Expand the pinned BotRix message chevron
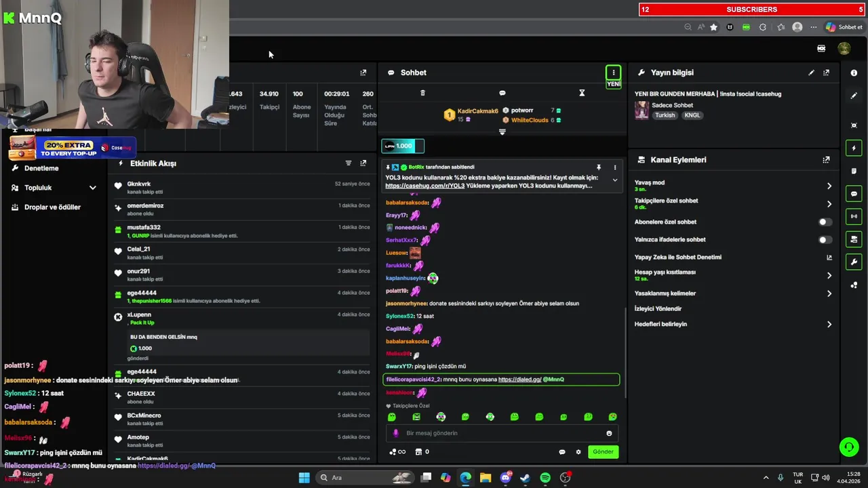868x488 pixels. (x=615, y=180)
